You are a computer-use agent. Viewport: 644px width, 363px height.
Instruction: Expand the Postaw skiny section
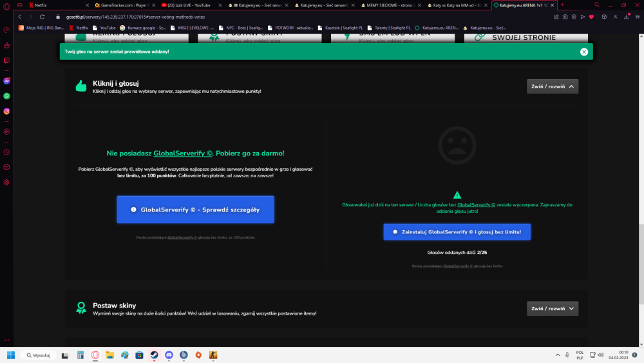tap(553, 308)
